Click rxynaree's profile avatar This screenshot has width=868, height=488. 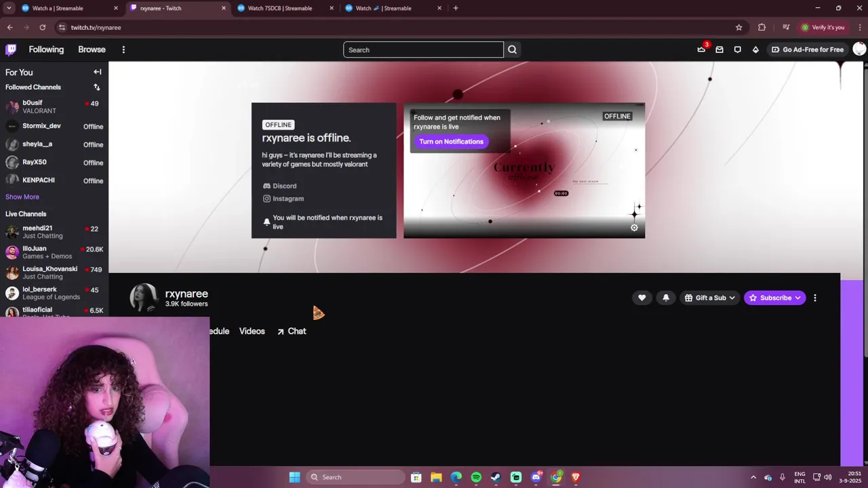[144, 297]
